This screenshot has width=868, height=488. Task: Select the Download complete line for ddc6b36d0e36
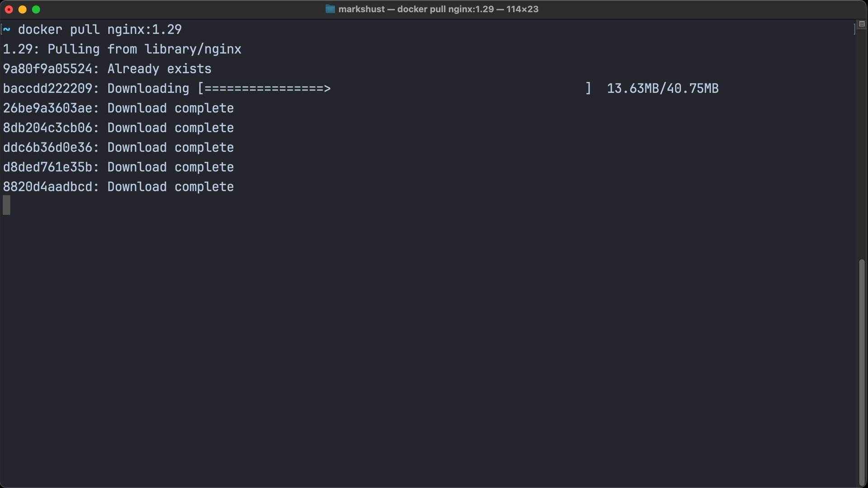coord(118,147)
